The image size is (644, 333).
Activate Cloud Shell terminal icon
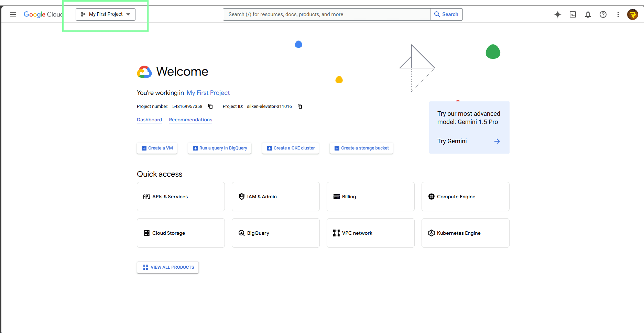point(573,14)
